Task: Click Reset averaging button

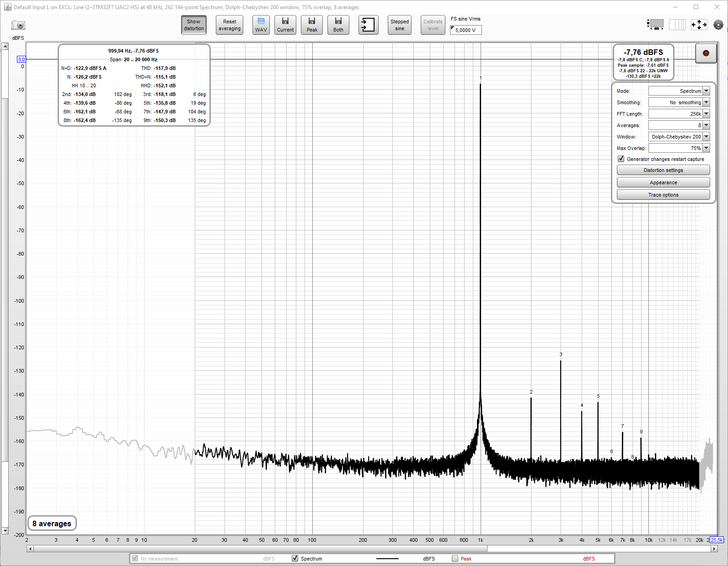Action: (x=230, y=25)
